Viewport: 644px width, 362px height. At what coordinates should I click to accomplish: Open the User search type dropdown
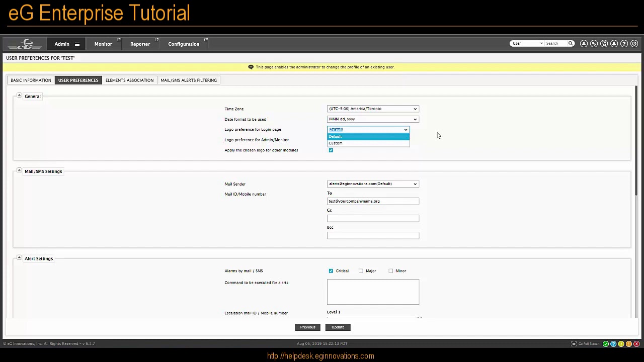527,44
